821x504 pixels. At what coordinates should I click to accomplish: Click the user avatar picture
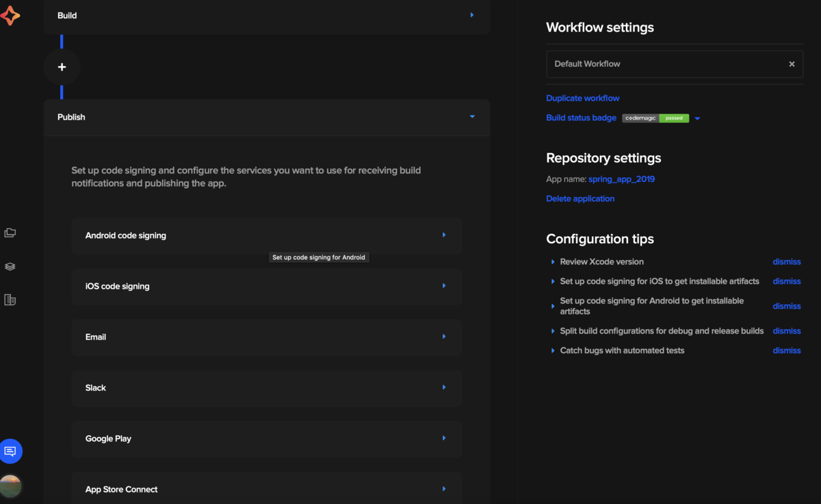click(x=11, y=486)
